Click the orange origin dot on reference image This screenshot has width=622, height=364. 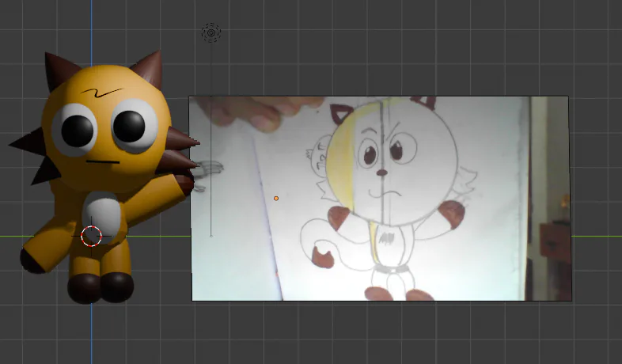pos(276,199)
